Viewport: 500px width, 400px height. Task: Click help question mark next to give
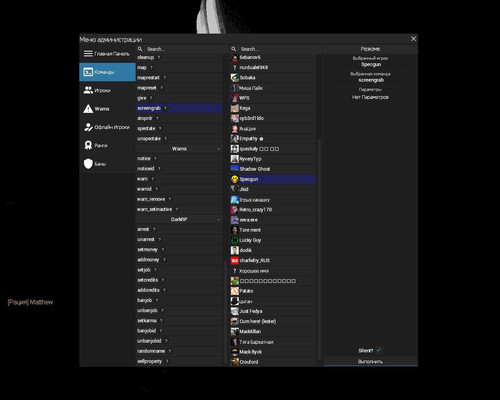tap(151, 98)
